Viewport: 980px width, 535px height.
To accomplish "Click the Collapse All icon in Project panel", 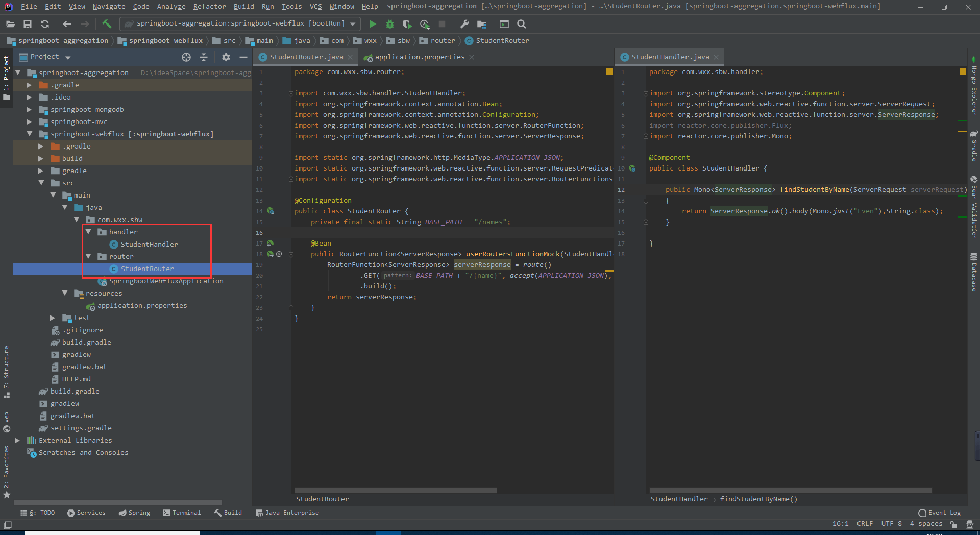I will pyautogui.click(x=204, y=57).
